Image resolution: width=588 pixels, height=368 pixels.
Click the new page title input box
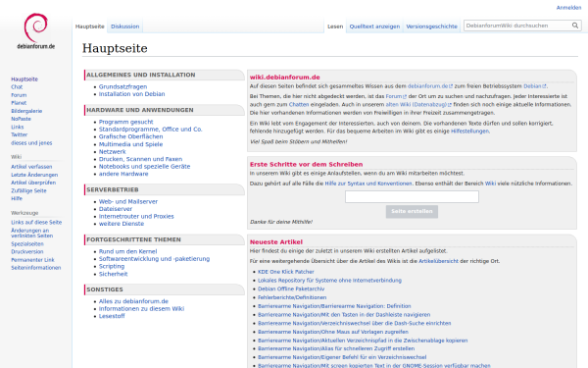[412, 197]
